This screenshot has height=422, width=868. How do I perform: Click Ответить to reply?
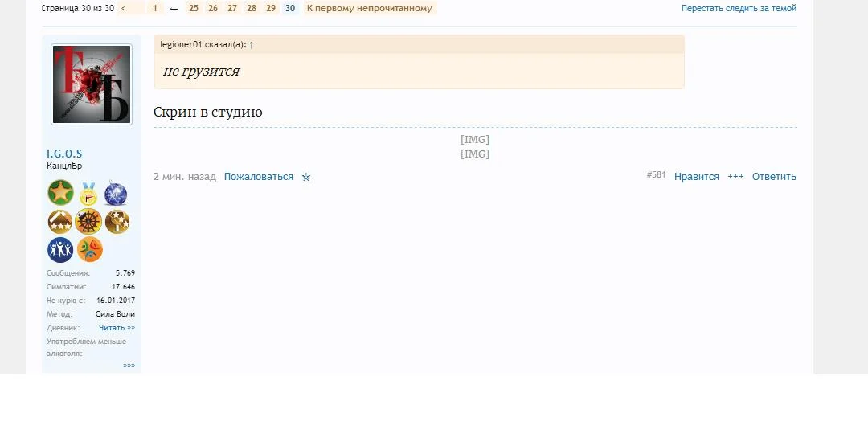click(774, 177)
